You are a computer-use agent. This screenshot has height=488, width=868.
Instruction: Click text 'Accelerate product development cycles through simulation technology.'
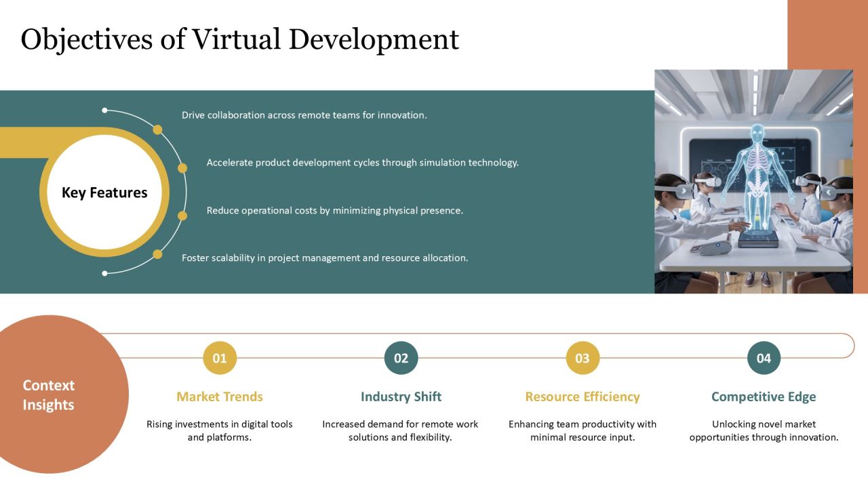click(363, 163)
